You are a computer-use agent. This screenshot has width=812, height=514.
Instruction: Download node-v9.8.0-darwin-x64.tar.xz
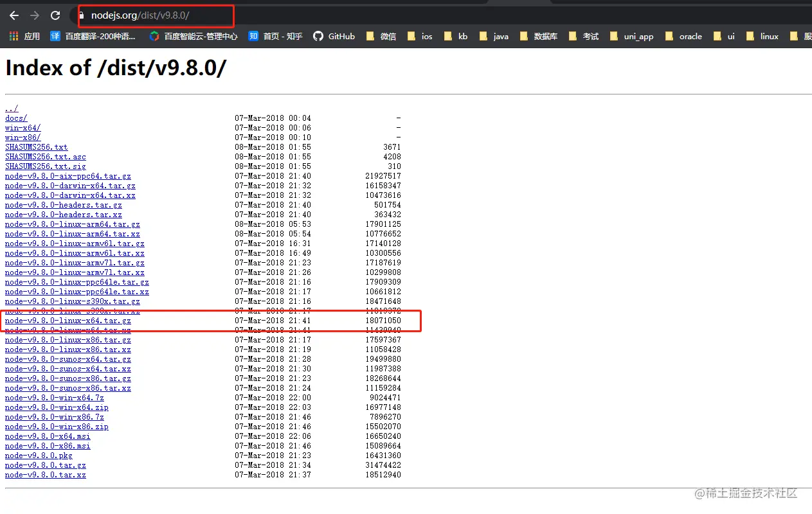click(70, 195)
